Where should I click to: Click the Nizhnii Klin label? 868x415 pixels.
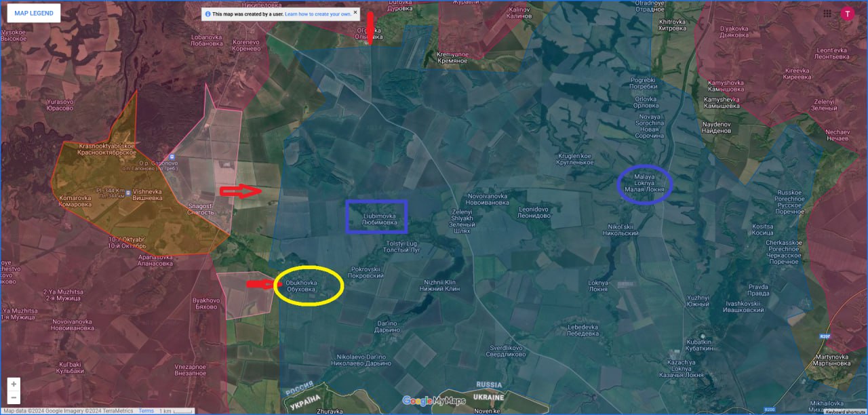(x=439, y=285)
